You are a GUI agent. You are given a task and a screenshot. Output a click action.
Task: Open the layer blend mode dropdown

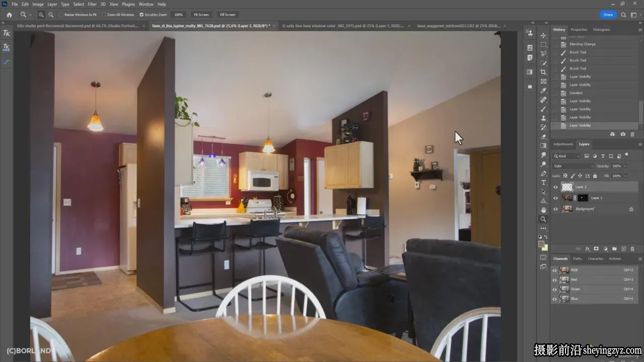(573, 166)
